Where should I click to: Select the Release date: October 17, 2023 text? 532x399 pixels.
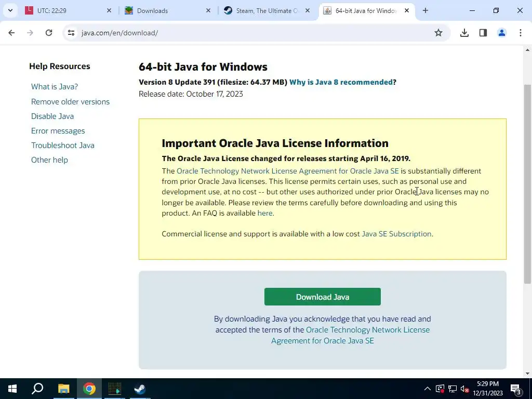[191, 94]
